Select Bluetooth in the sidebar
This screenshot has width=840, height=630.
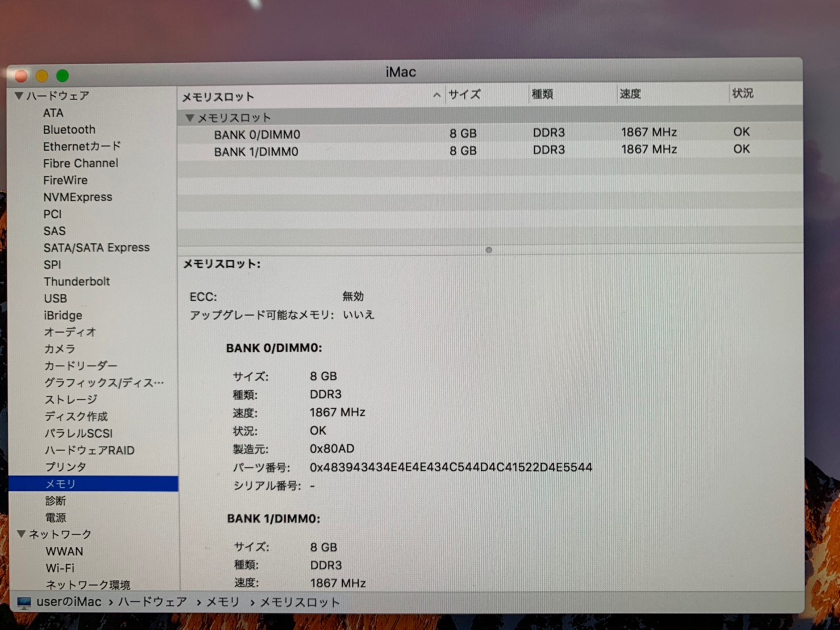(69, 130)
